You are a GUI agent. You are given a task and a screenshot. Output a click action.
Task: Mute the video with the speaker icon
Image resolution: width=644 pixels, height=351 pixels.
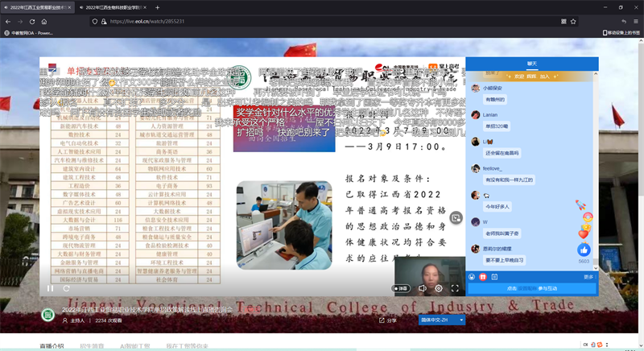(422, 288)
